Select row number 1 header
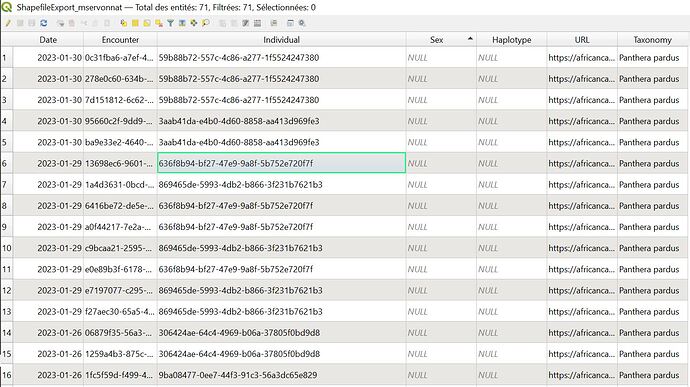 click(7, 58)
